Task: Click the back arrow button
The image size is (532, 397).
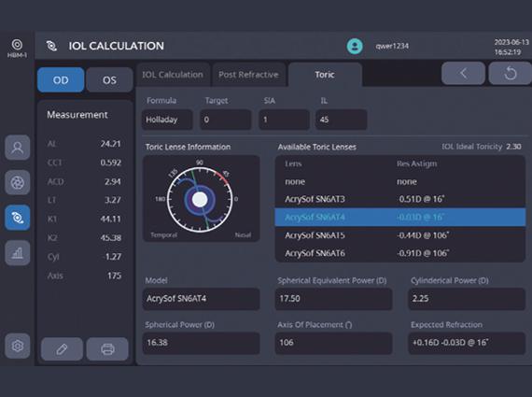Action: click(x=463, y=73)
